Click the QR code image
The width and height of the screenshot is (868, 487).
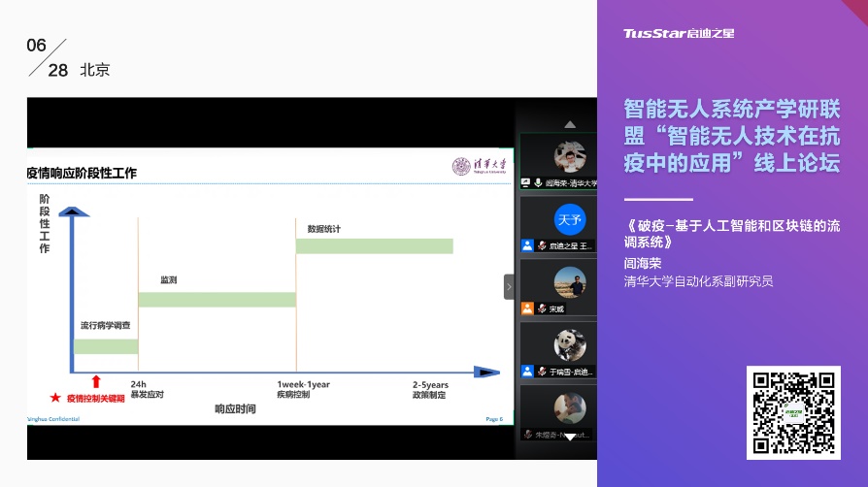click(x=794, y=412)
